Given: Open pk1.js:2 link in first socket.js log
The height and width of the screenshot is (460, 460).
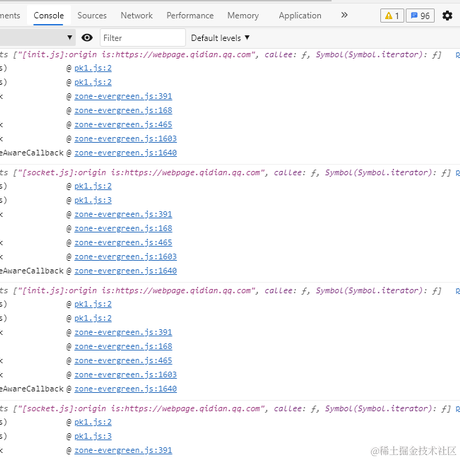Looking at the screenshot, I should tap(93, 186).
